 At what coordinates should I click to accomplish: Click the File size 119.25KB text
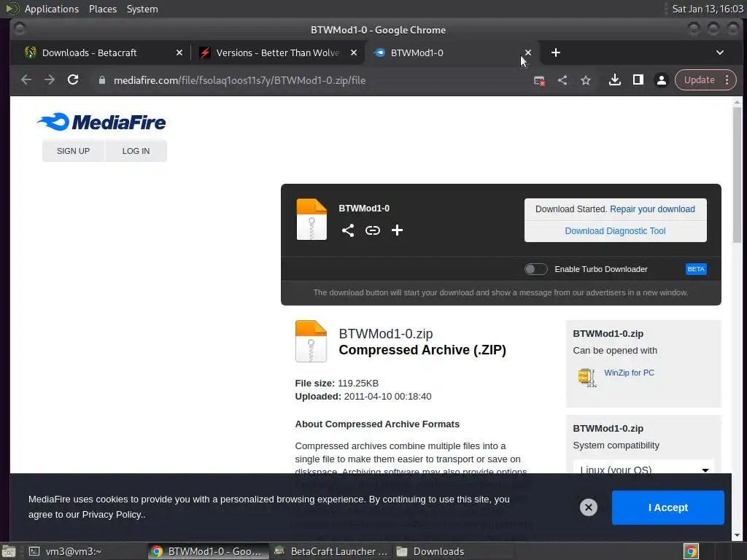point(337,384)
